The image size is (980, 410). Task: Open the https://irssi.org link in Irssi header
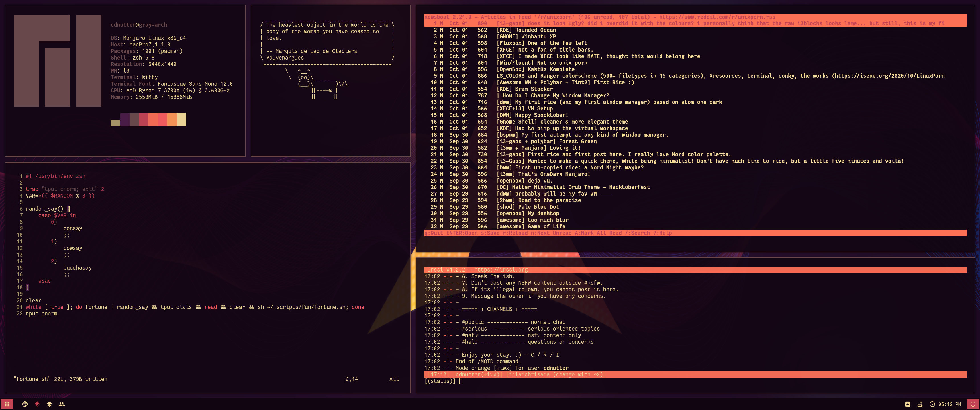[501, 270]
